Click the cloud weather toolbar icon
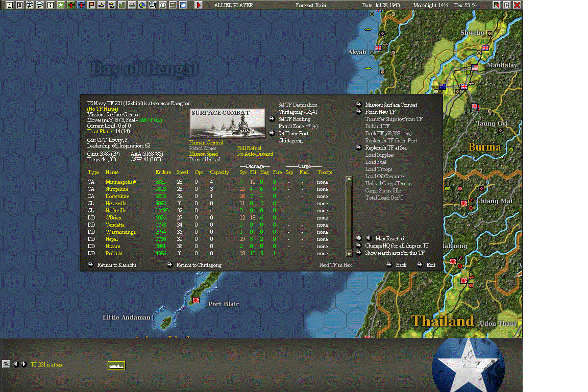 (x=183, y=5)
